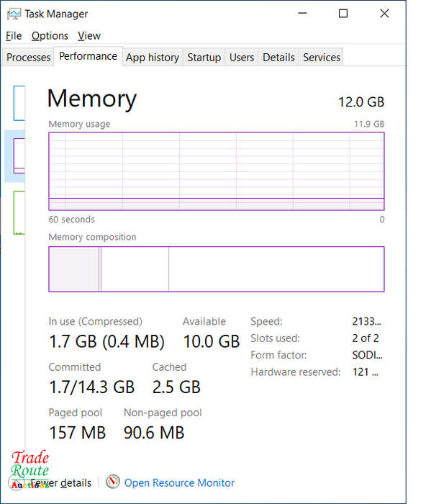Click the Task Manager title bar icon

coord(14,14)
